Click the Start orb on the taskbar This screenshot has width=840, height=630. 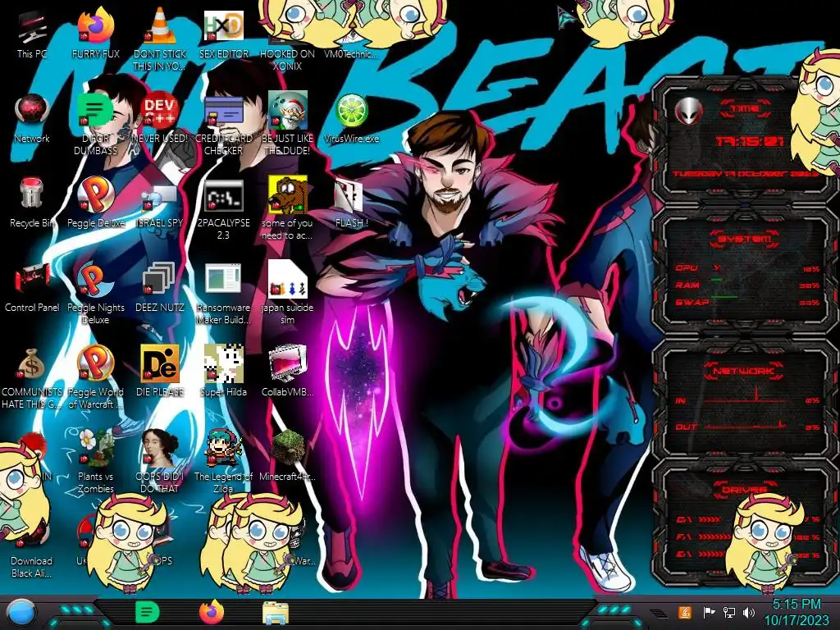pos(21,613)
